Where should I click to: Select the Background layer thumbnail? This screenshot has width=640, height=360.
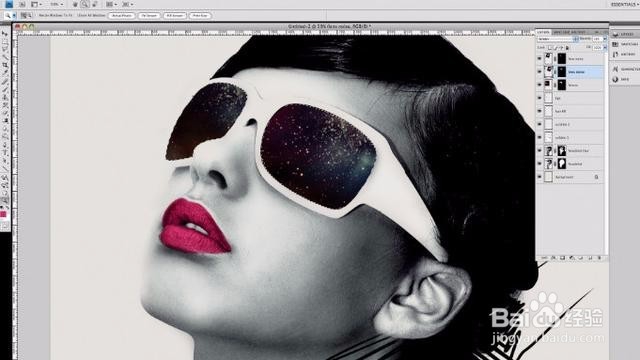tap(549, 177)
